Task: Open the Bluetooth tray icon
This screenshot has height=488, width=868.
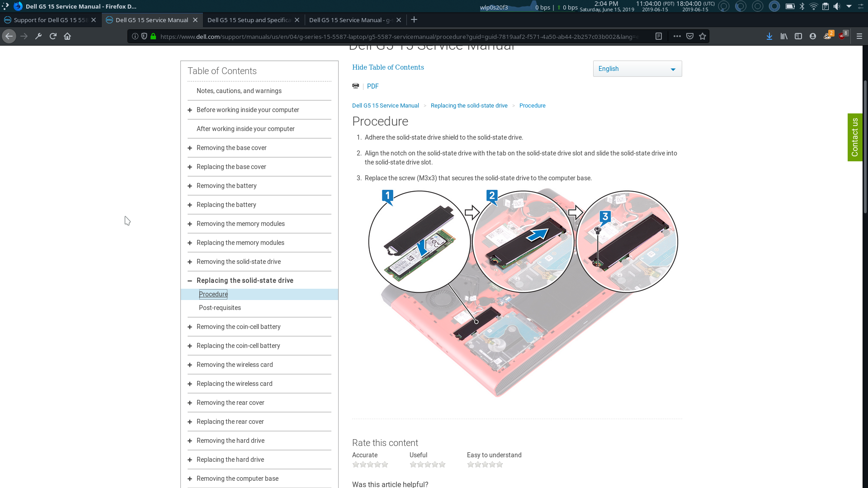Action: coord(802,6)
